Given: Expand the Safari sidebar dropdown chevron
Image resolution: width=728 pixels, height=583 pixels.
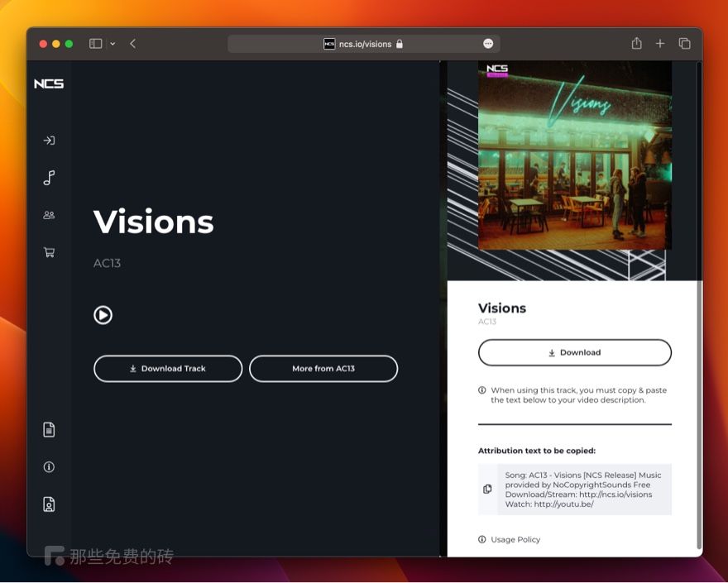Looking at the screenshot, I should (x=113, y=44).
